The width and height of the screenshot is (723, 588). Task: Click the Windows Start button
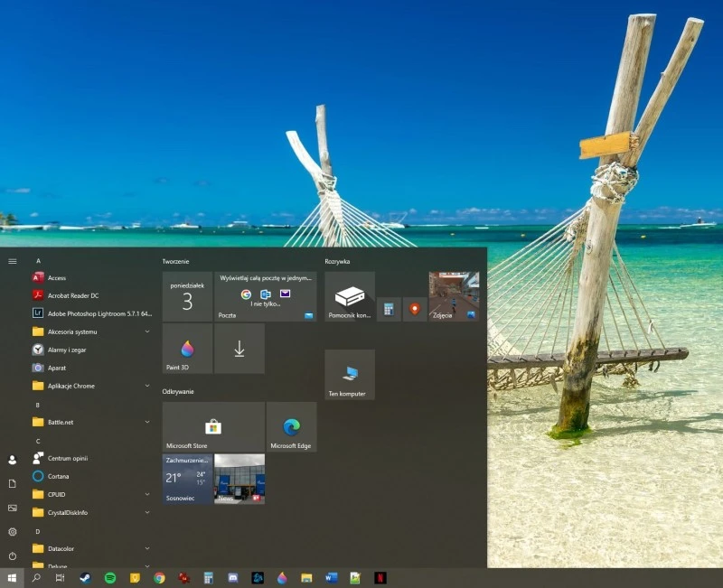coord(13,577)
